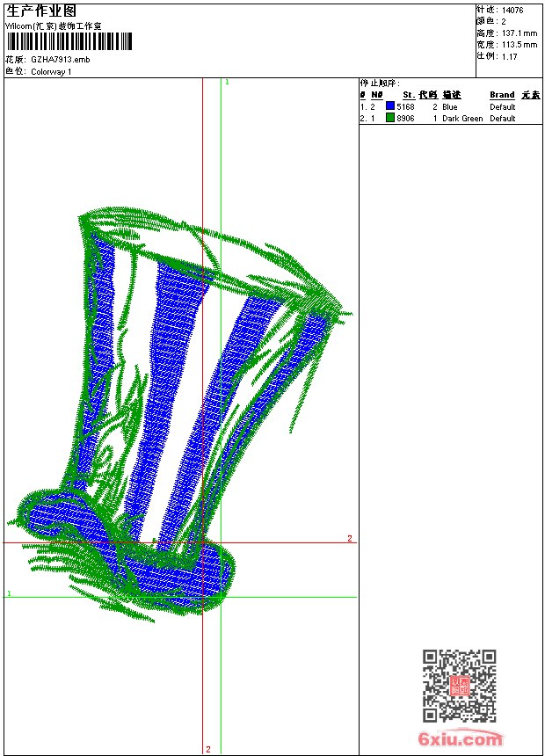Click the red seal inside the QR code

coord(459,687)
